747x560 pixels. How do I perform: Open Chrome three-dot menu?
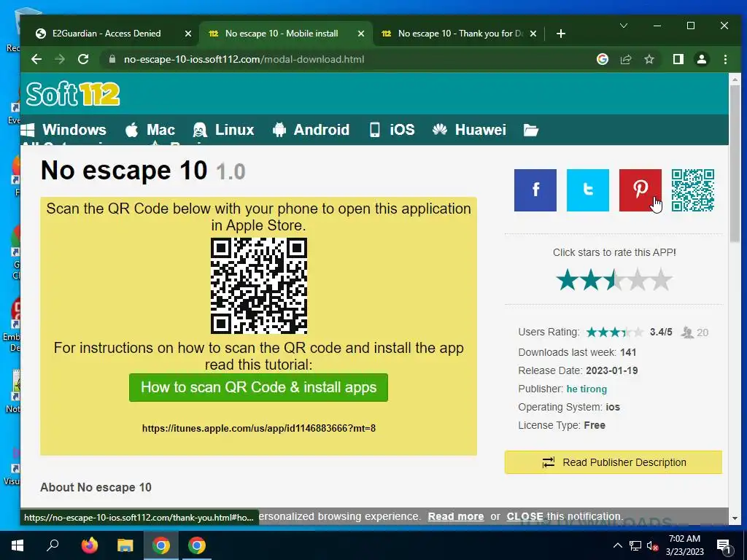tap(725, 59)
